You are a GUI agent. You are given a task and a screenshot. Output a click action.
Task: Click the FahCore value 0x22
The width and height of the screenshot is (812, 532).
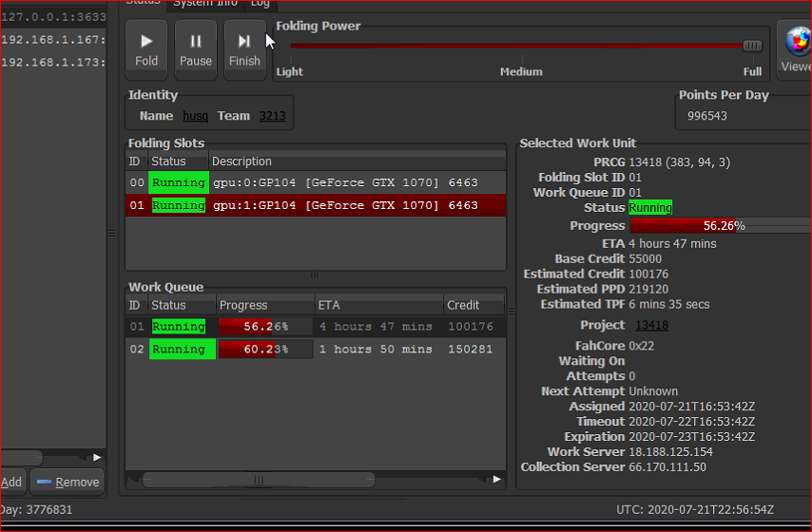[x=641, y=346]
